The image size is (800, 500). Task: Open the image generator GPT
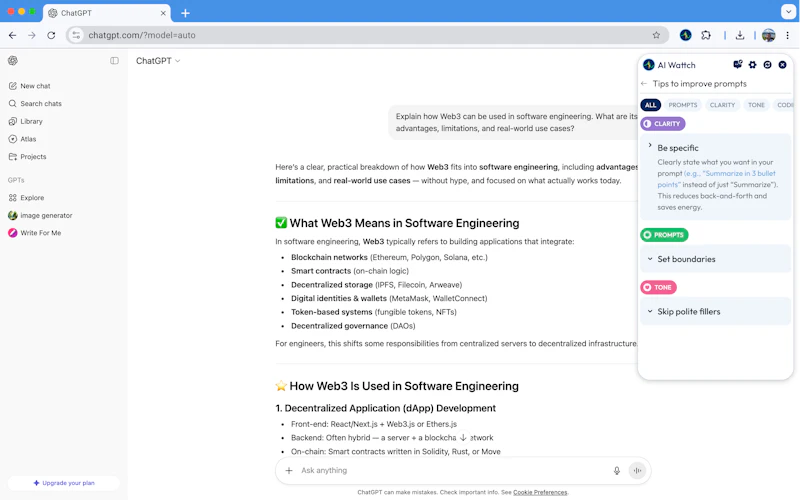40,215
